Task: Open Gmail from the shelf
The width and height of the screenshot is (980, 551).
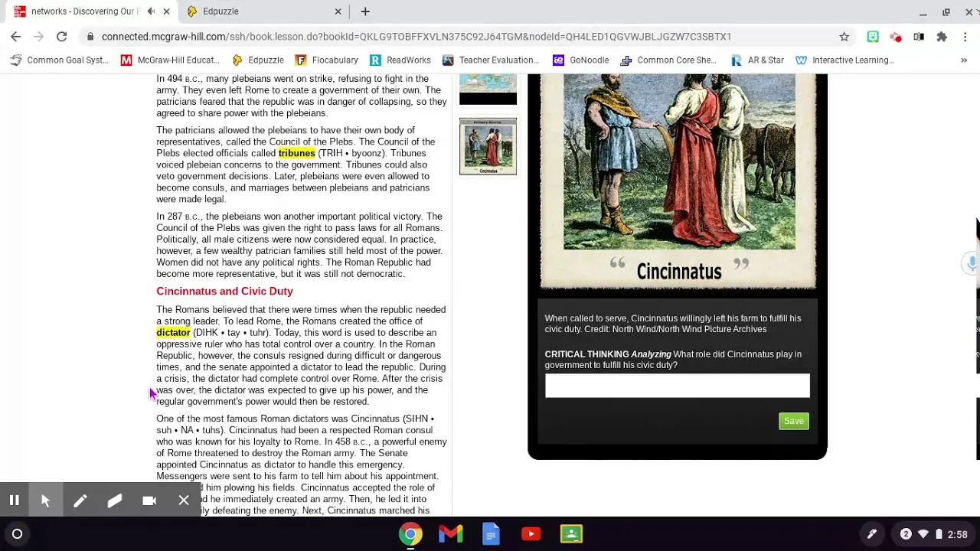Action: [x=451, y=534]
